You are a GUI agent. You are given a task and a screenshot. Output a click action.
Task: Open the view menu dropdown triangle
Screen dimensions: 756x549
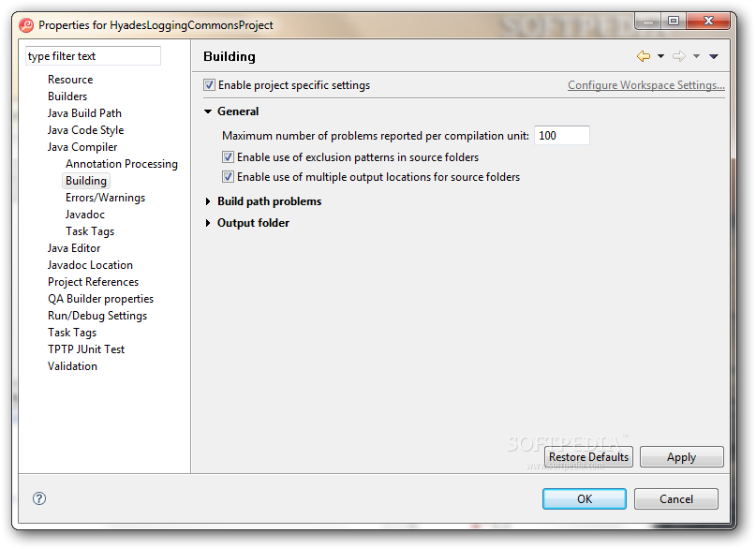(714, 56)
